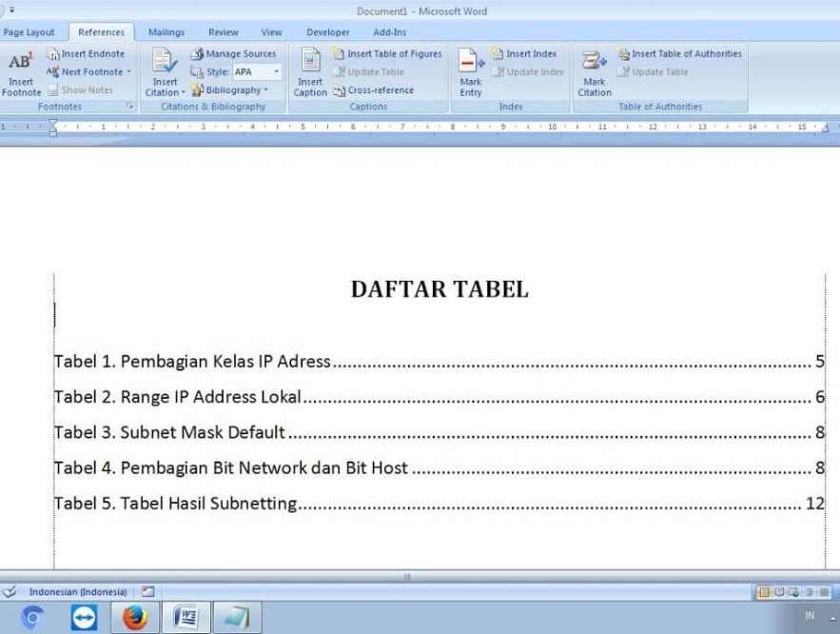Open Quick Access Toolbar customize arrow
The width and height of the screenshot is (840, 634).
11,10
